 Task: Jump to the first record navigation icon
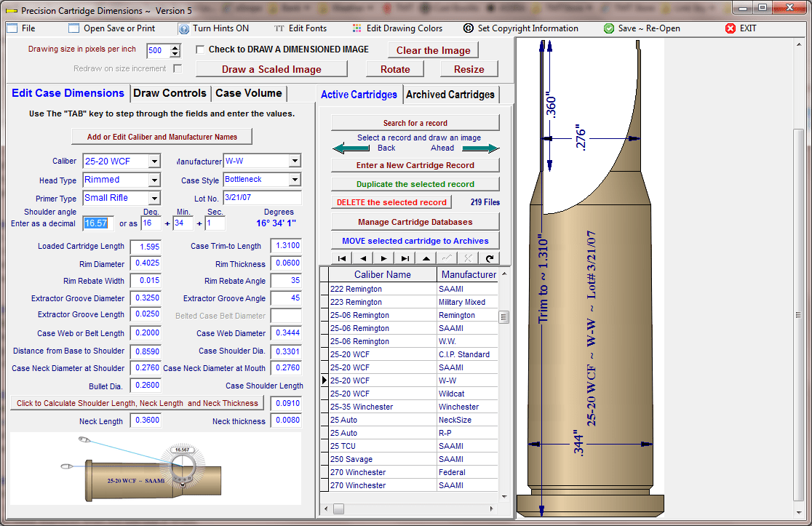(x=342, y=258)
